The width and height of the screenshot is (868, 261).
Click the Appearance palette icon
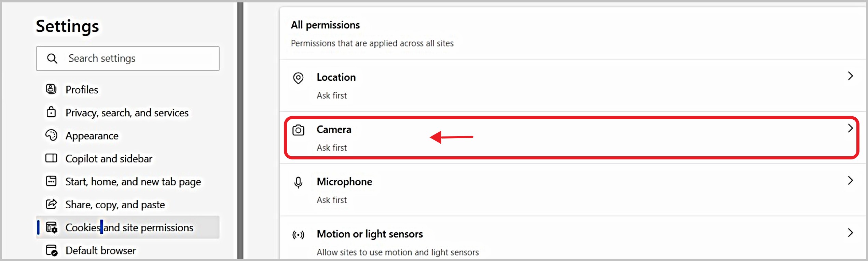click(51, 135)
